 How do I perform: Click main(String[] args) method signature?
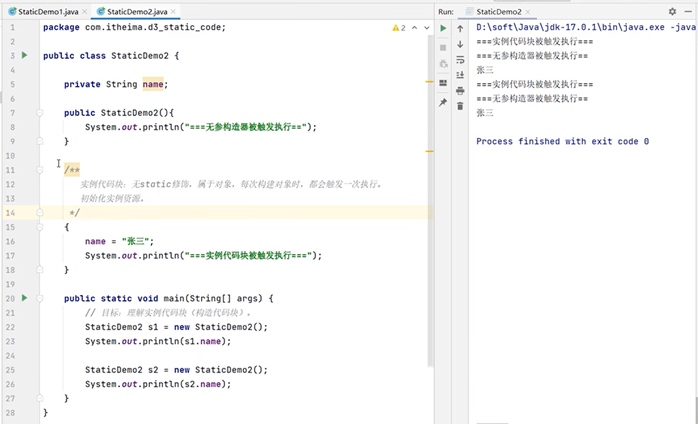pos(213,298)
